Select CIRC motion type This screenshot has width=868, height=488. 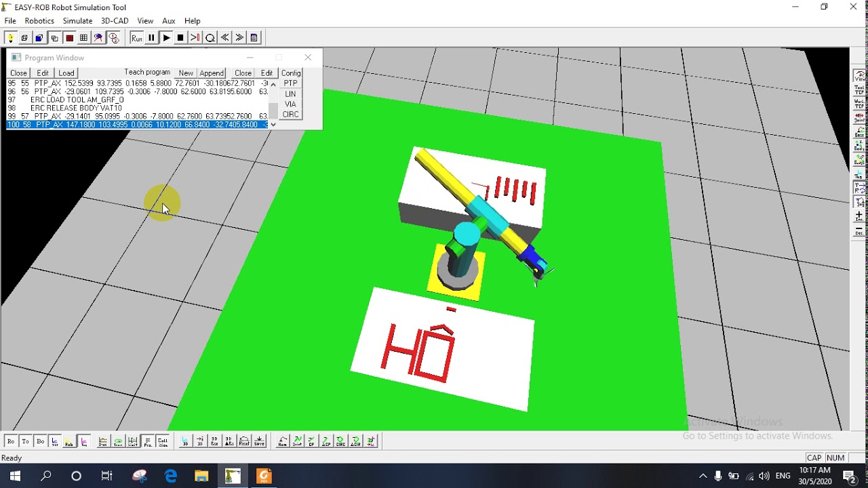tap(290, 115)
